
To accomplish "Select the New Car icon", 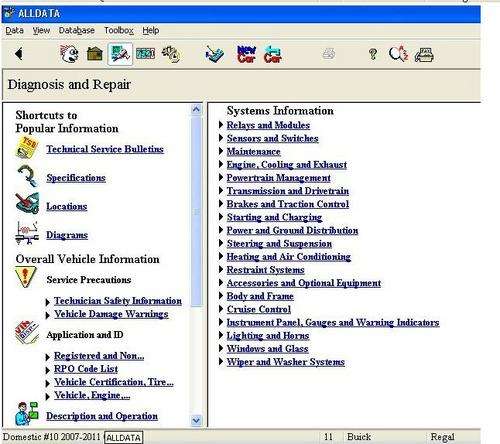I will pos(246,54).
